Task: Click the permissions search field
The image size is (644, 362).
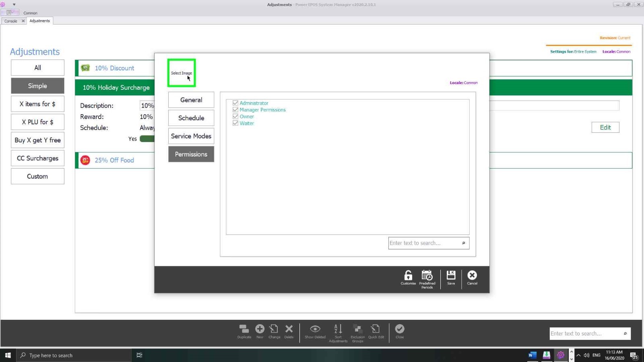Action: (x=429, y=243)
